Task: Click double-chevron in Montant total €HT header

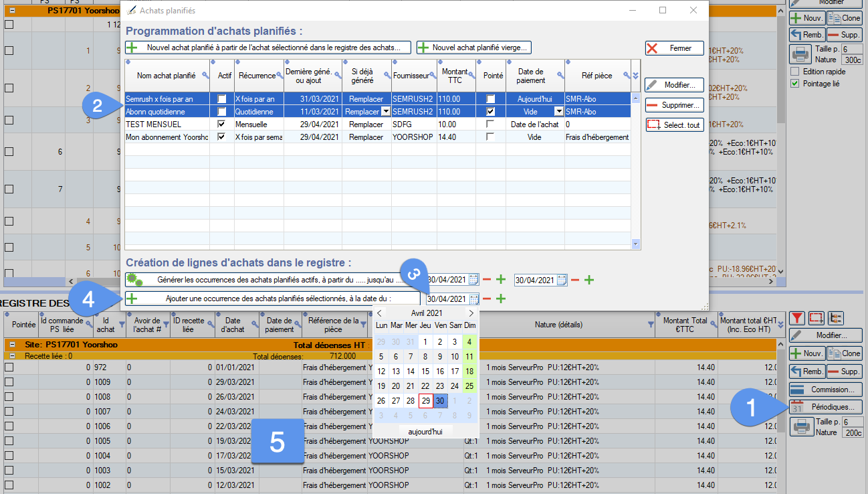Action: [780, 325]
